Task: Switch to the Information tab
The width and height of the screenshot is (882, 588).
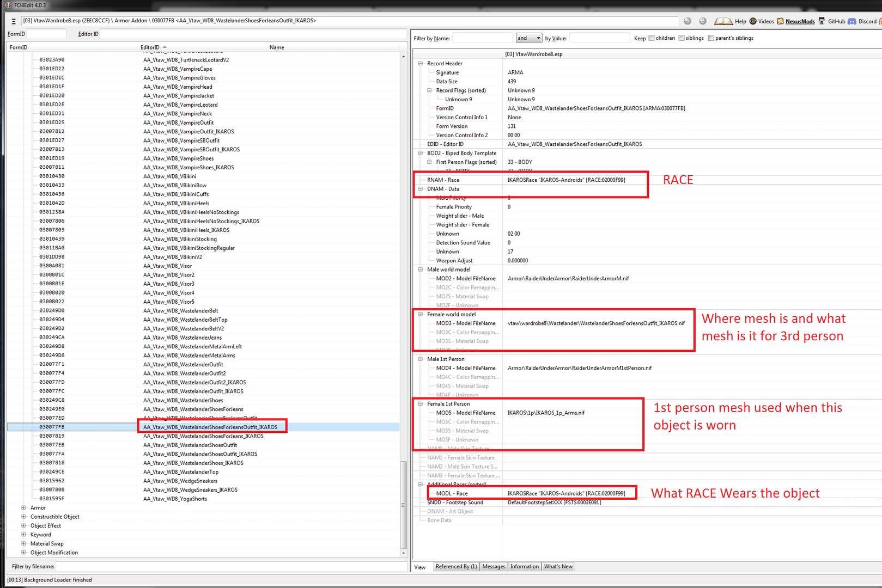Action: pos(525,567)
